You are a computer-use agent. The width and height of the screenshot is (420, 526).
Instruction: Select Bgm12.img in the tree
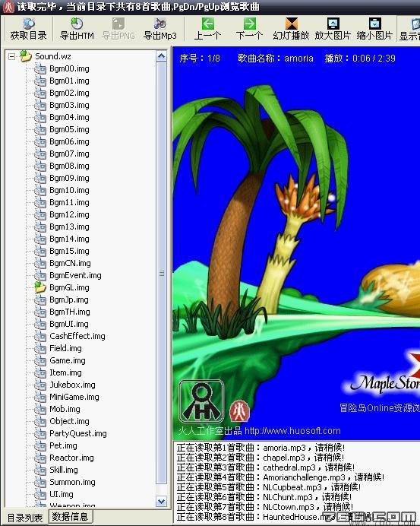click(x=69, y=214)
